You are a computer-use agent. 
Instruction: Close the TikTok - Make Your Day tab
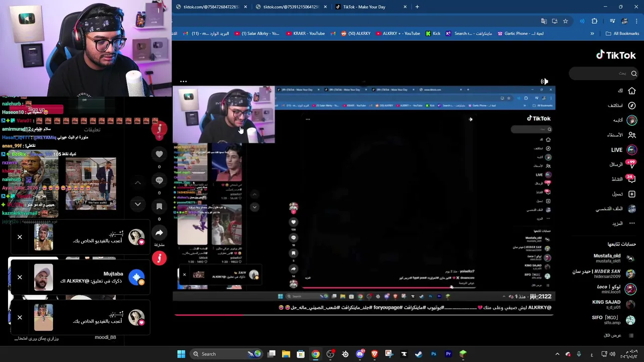coord(405,7)
